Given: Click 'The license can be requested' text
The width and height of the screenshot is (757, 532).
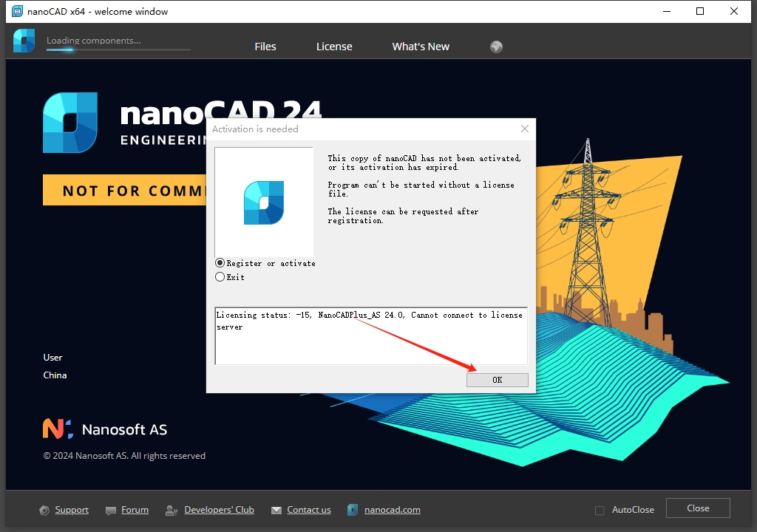Looking at the screenshot, I should point(403,216).
